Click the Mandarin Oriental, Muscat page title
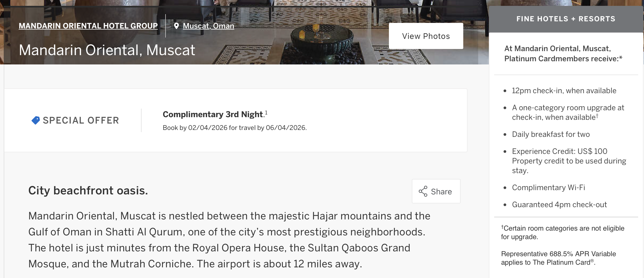Viewport: 644px width, 278px height. (107, 50)
